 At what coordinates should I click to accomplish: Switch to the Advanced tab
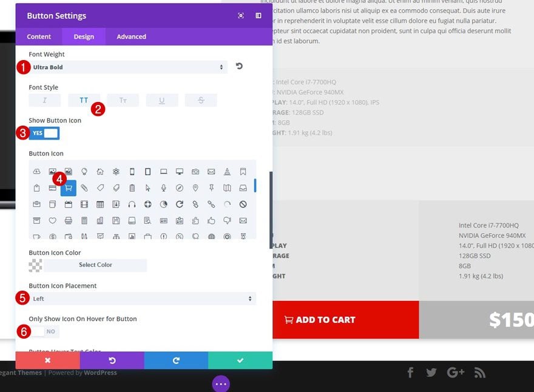(132, 36)
